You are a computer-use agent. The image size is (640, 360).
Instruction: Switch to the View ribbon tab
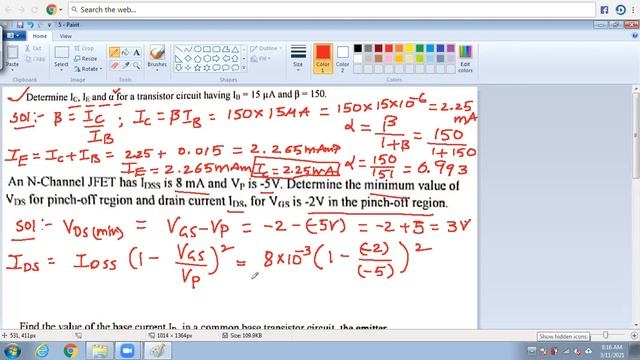pyautogui.click(x=65, y=36)
